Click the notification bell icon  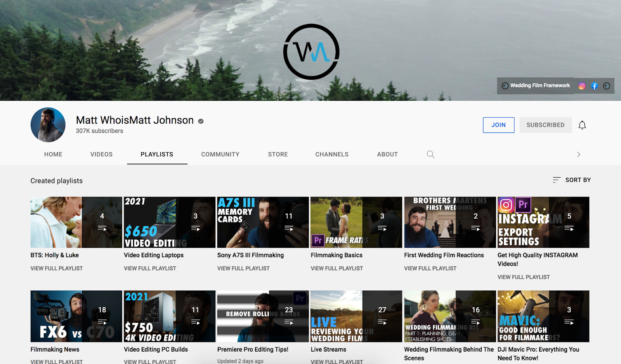(582, 125)
